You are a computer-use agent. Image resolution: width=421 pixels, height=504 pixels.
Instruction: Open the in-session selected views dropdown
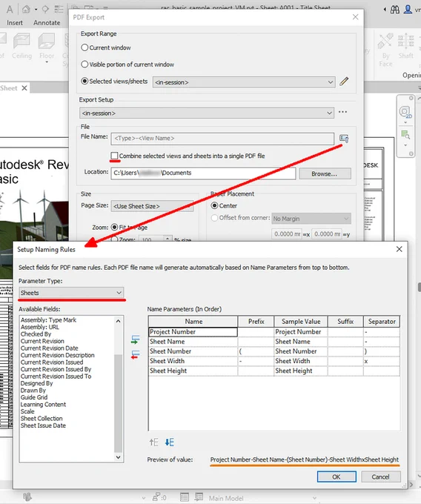(x=244, y=82)
